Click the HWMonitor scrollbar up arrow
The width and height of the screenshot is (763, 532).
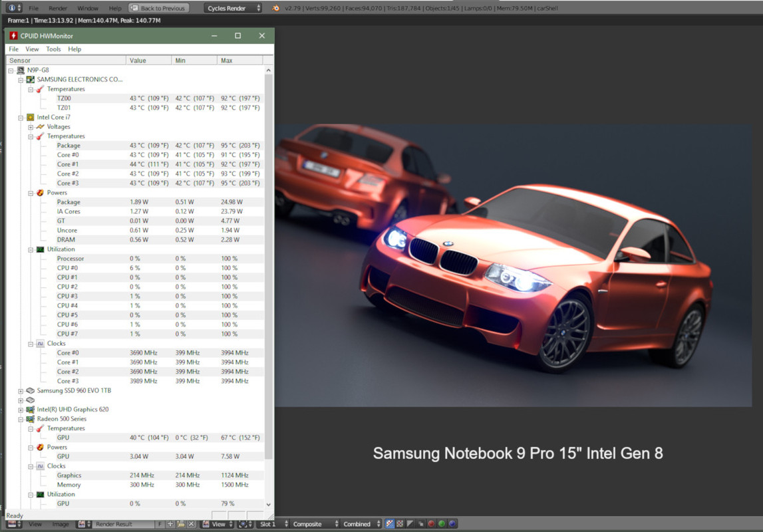pos(269,70)
